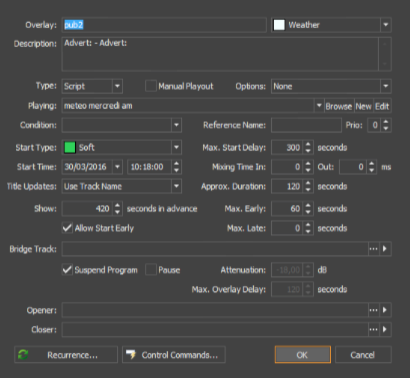This screenshot has height=378, width=410.
Task: Expand the Playing dropdown for meteo mercredi am
Action: point(319,106)
